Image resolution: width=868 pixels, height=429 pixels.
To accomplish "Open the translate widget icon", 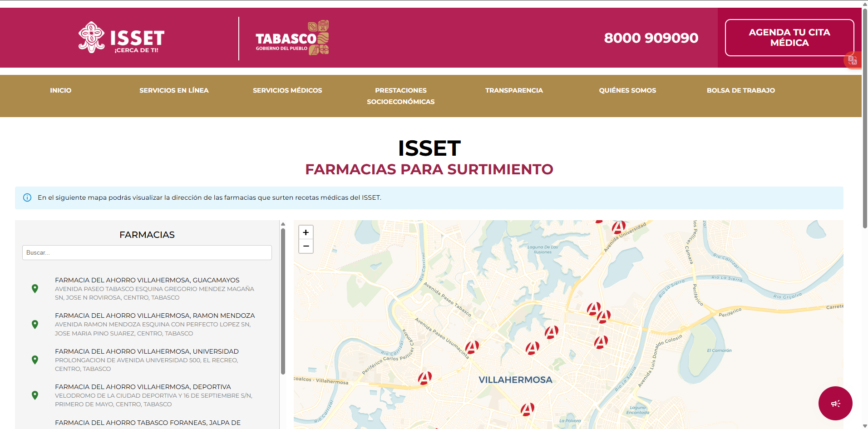I will coord(853,60).
